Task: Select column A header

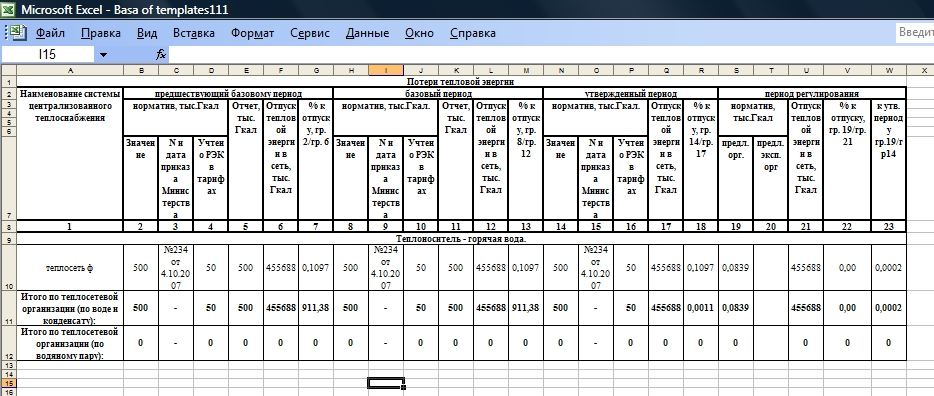Action: (70, 70)
